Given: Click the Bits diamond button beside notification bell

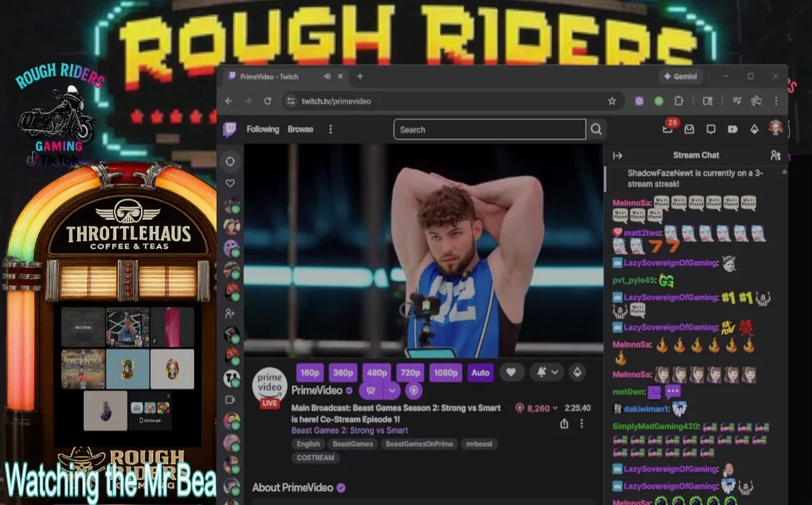Looking at the screenshot, I should click(578, 372).
